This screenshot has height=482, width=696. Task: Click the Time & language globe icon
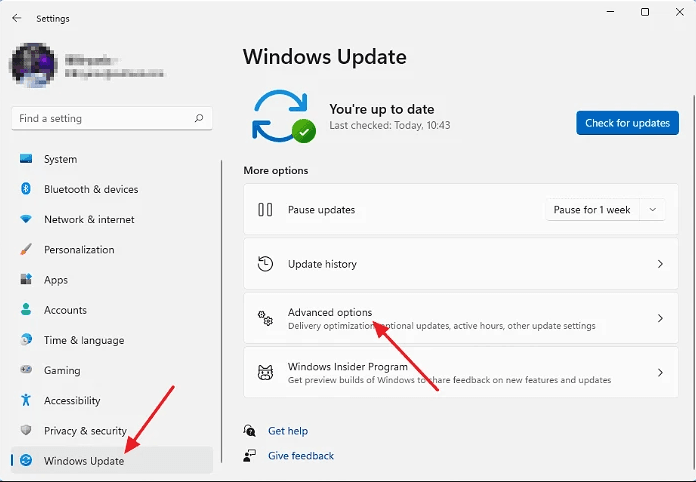pos(26,340)
